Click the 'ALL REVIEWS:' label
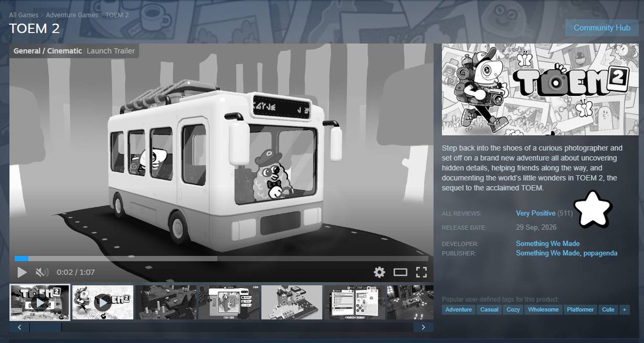This screenshot has height=343, width=644. pos(460,213)
